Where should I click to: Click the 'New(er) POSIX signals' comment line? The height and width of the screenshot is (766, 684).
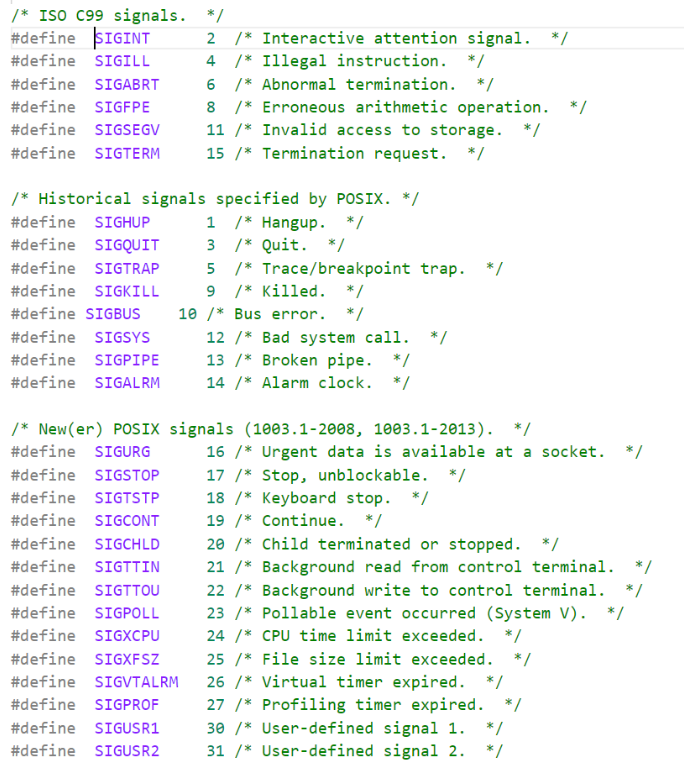pyautogui.click(x=271, y=429)
